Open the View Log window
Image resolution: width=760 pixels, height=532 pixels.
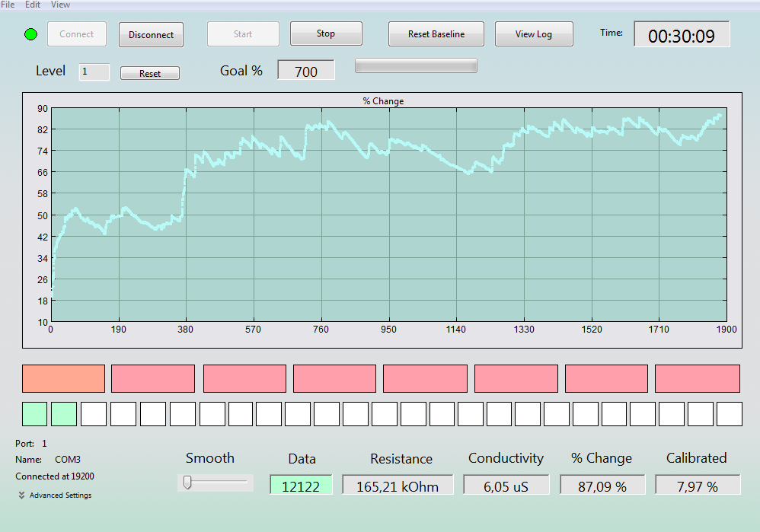point(534,34)
